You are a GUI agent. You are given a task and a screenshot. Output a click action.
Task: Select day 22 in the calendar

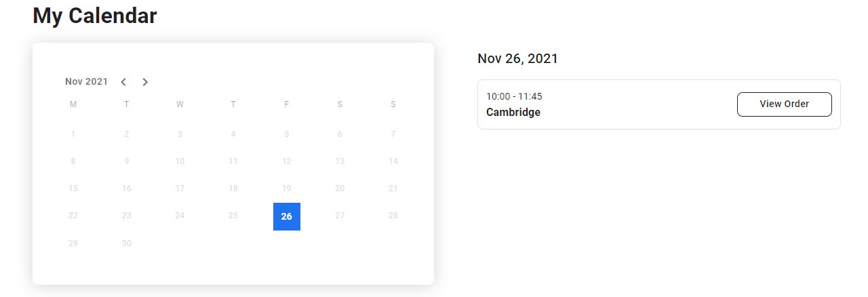[73, 216]
